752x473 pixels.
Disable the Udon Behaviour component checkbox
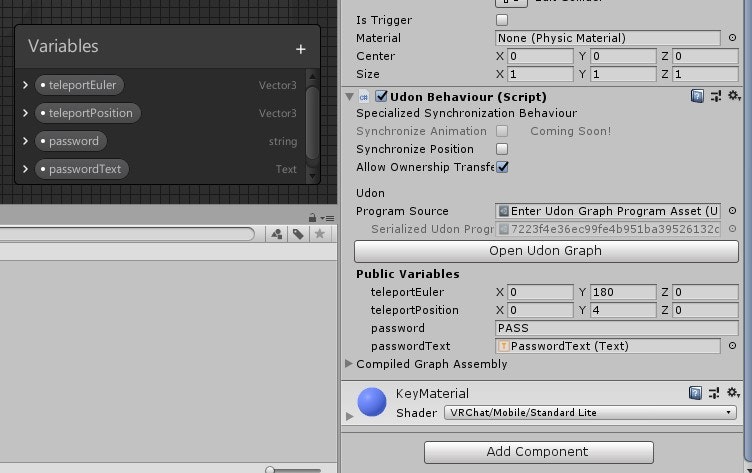(x=381, y=96)
